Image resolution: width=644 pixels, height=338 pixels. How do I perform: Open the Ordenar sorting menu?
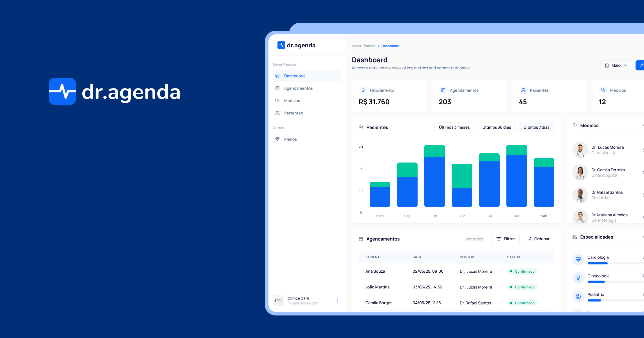point(538,239)
